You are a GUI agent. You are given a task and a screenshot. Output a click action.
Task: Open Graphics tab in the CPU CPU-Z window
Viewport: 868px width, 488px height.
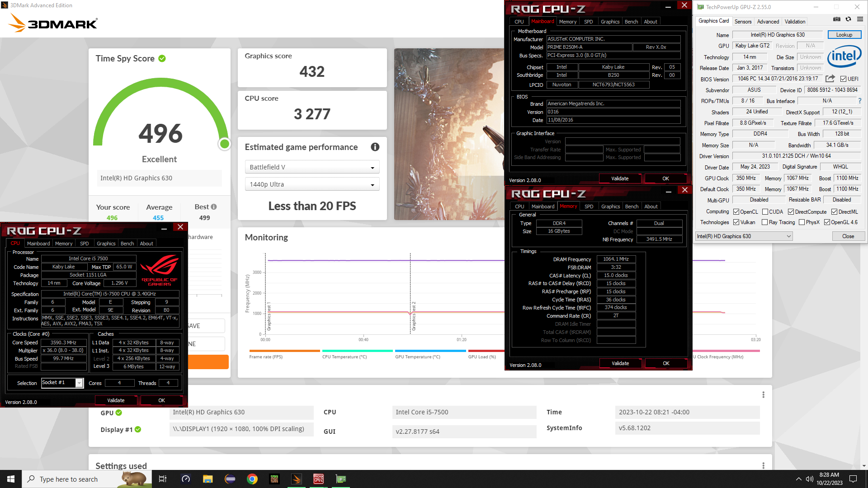click(x=106, y=244)
